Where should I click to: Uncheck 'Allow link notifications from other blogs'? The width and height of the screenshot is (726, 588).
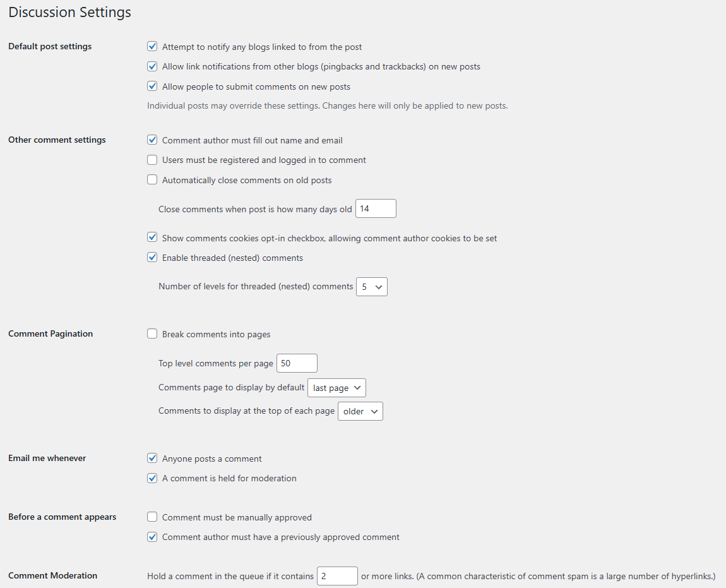click(152, 66)
